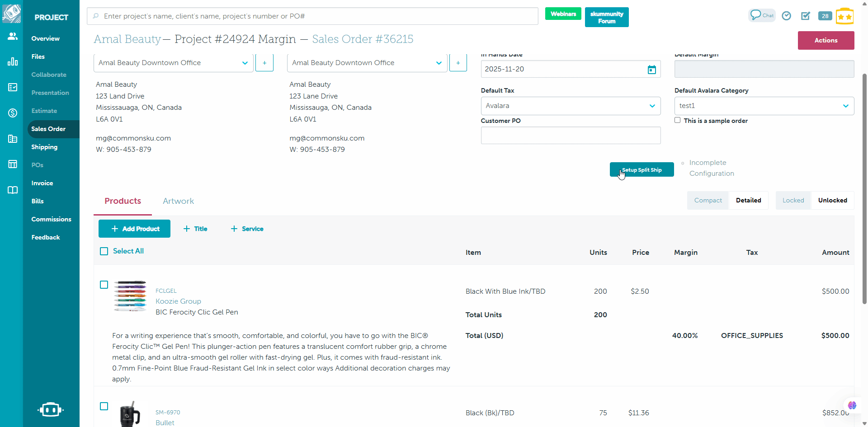Click the note edit icon in header
This screenshot has height=427, width=868.
point(806,16)
